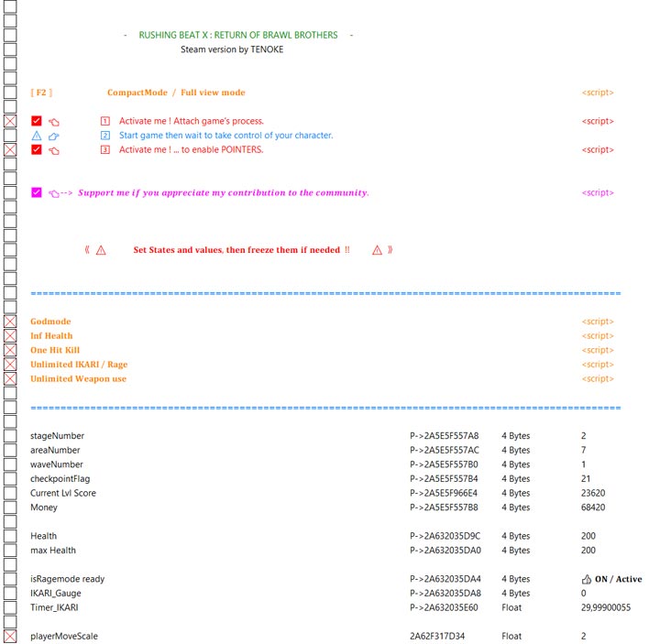Uncheck the playerMoveScale freeze box
The image size is (660, 644).
click(10, 636)
